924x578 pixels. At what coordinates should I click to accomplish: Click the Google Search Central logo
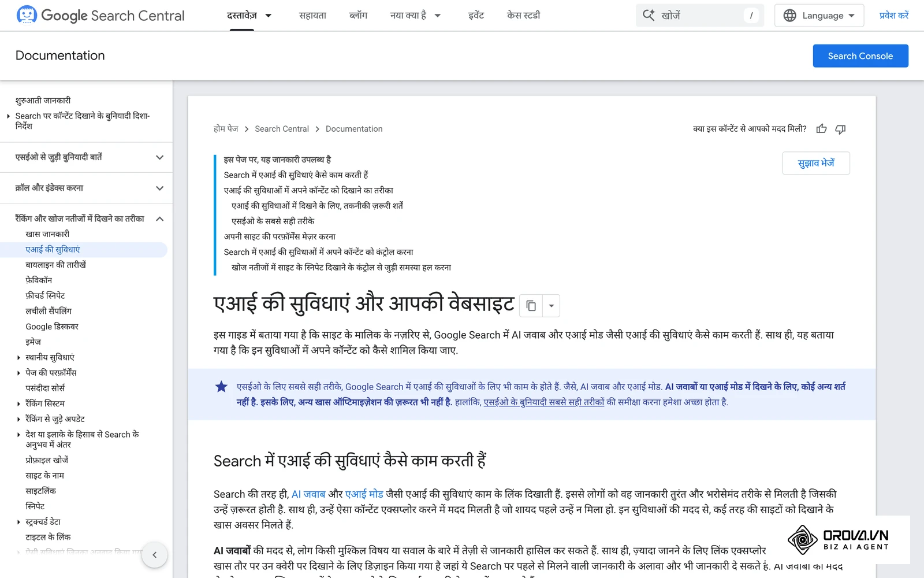coord(100,15)
